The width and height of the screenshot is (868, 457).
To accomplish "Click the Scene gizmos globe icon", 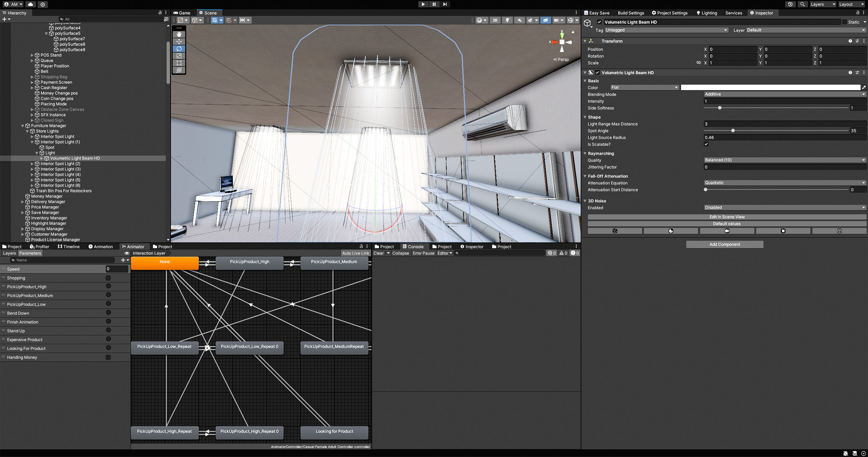I will point(570,20).
